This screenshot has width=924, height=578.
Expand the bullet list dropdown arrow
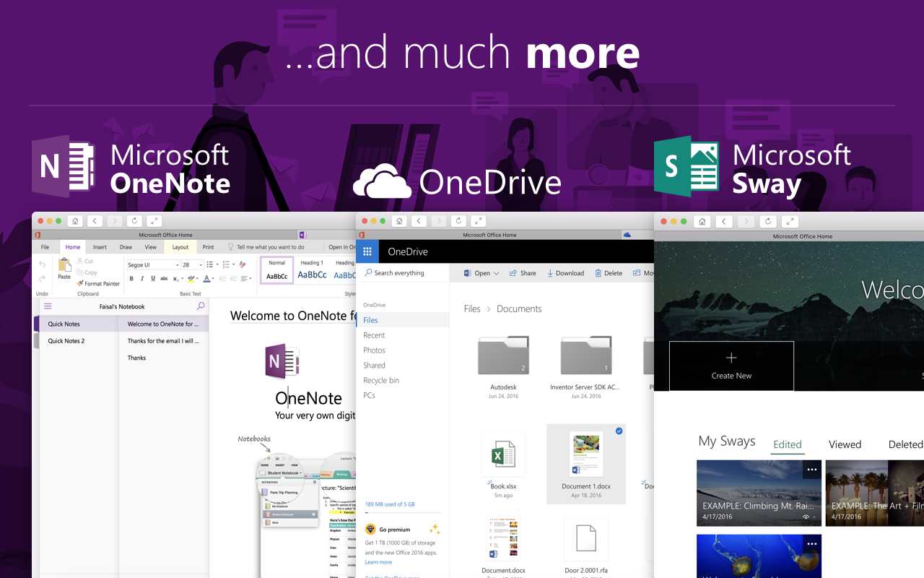[216, 265]
